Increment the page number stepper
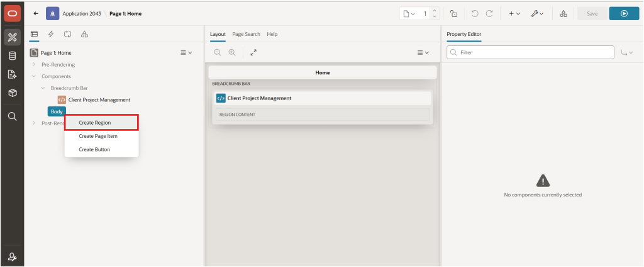Viewport: 644px width, 267px height. coord(435,10)
